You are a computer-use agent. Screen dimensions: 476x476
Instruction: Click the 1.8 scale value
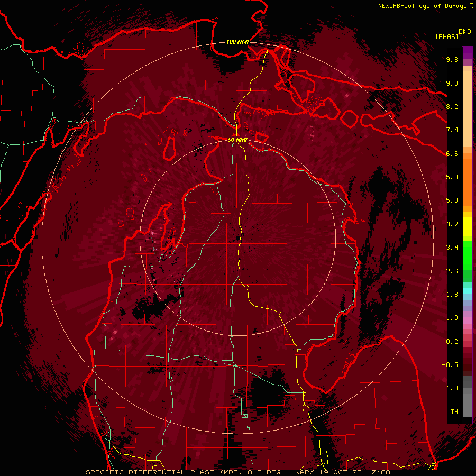tap(452, 295)
